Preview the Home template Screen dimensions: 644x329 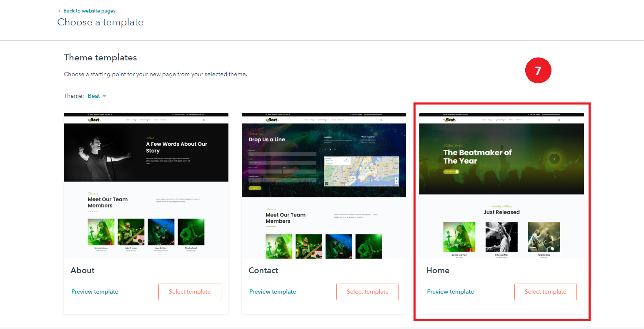pos(450,292)
